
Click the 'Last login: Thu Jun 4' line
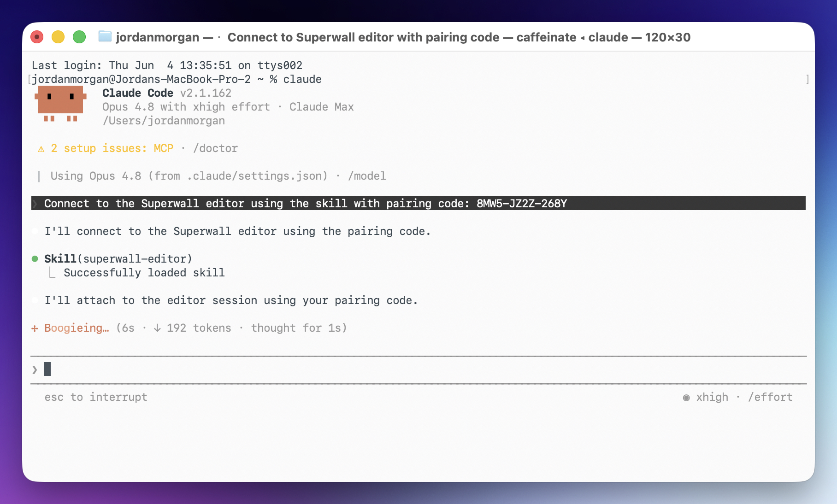(x=167, y=65)
